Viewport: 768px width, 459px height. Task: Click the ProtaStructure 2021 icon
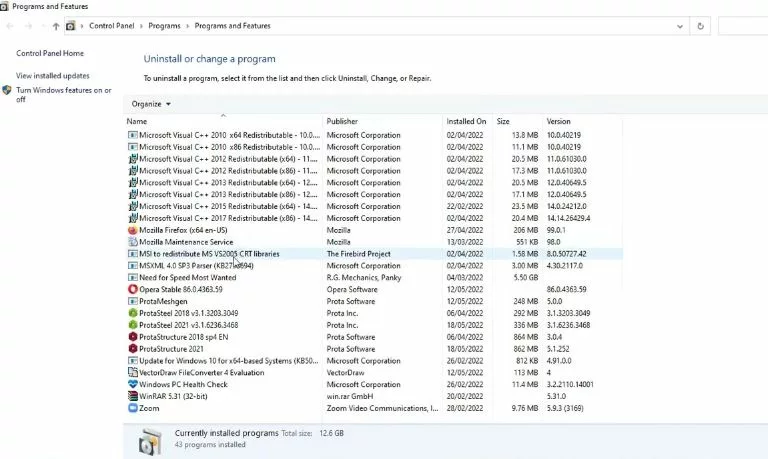pyautogui.click(x=132, y=349)
